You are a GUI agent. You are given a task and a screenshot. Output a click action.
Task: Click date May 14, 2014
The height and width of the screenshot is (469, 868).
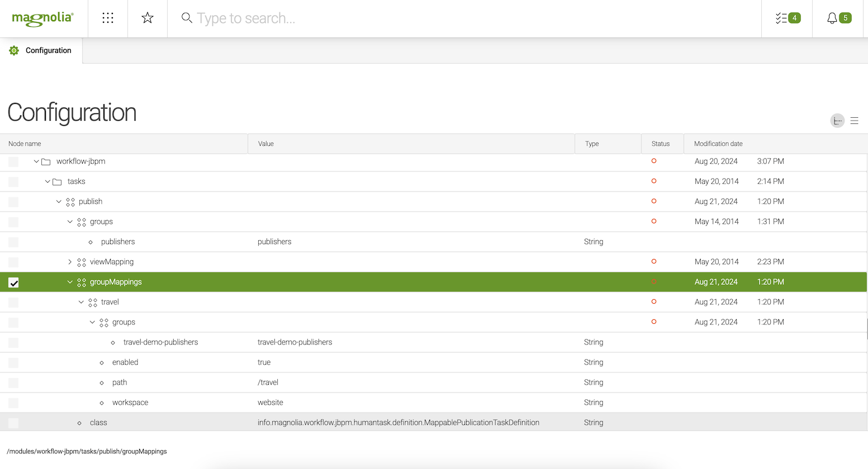[717, 222]
